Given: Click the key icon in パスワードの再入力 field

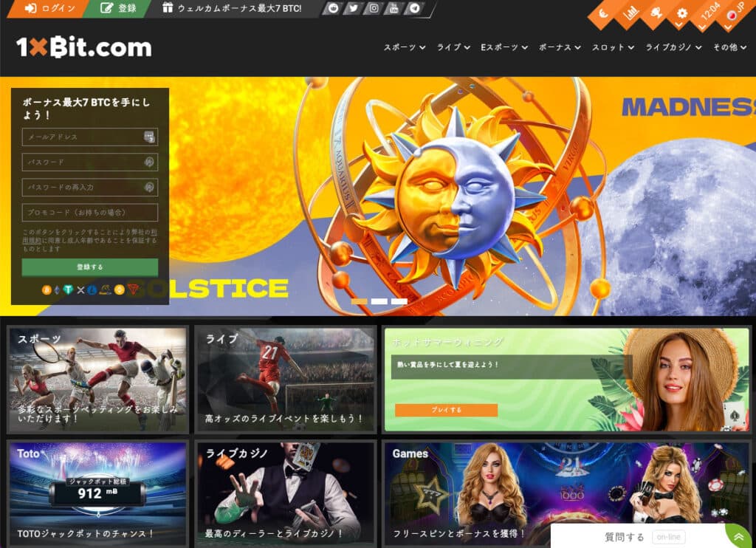Looking at the screenshot, I should (149, 187).
